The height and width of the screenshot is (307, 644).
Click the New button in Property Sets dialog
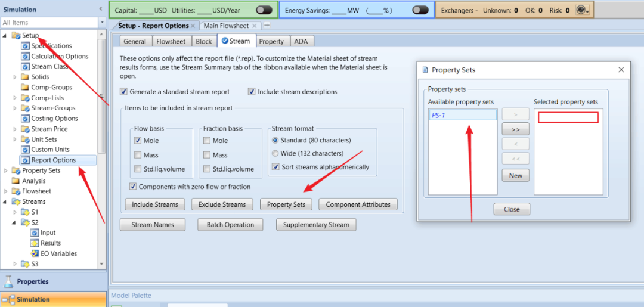pyautogui.click(x=515, y=175)
